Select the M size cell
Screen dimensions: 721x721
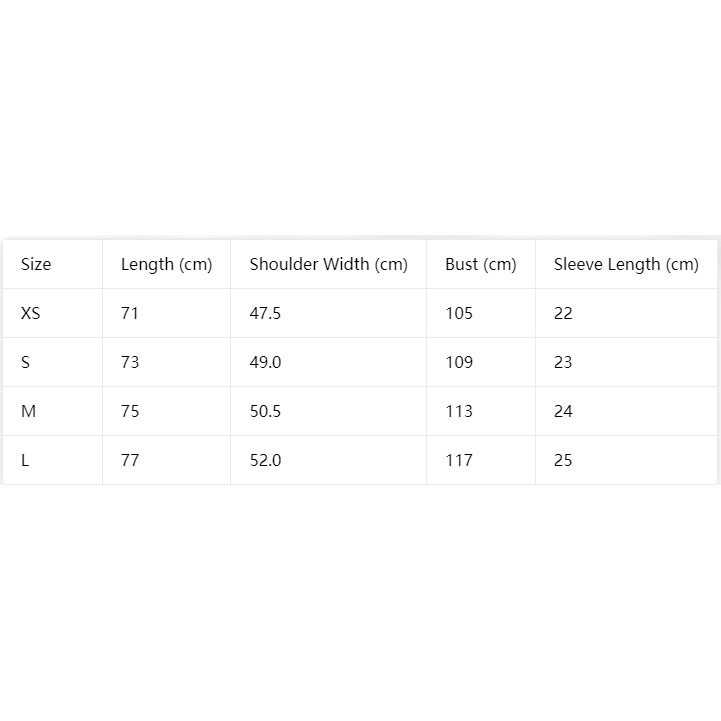click(x=28, y=411)
